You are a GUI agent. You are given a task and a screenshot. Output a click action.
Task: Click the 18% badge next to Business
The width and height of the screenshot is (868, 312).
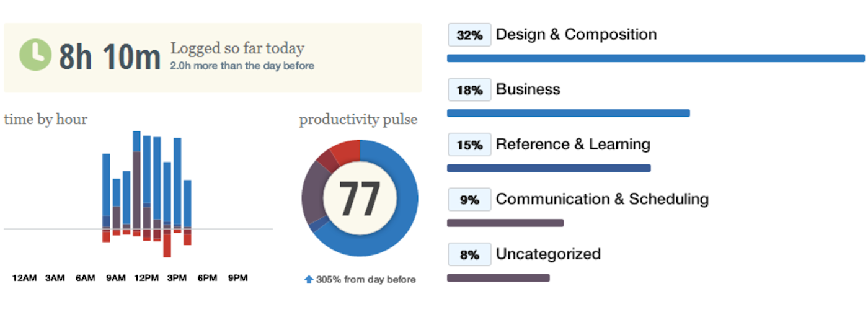pyautogui.click(x=469, y=90)
